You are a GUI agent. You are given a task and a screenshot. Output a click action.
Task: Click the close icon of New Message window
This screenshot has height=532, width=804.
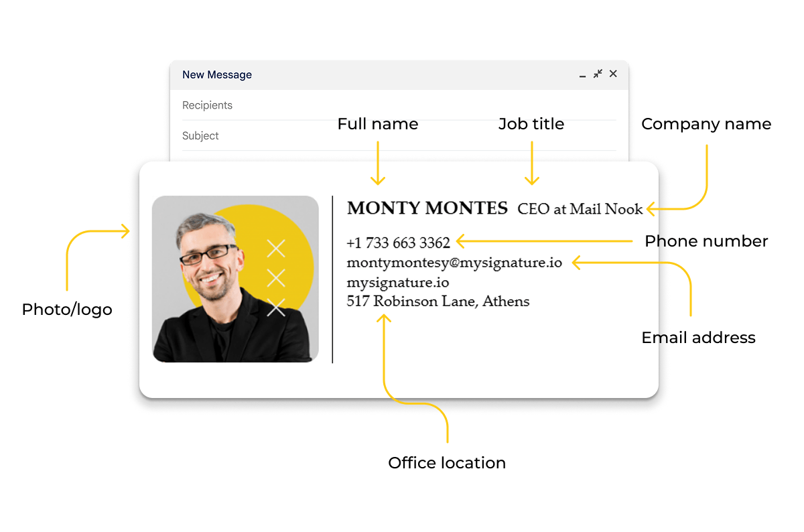pyautogui.click(x=613, y=74)
